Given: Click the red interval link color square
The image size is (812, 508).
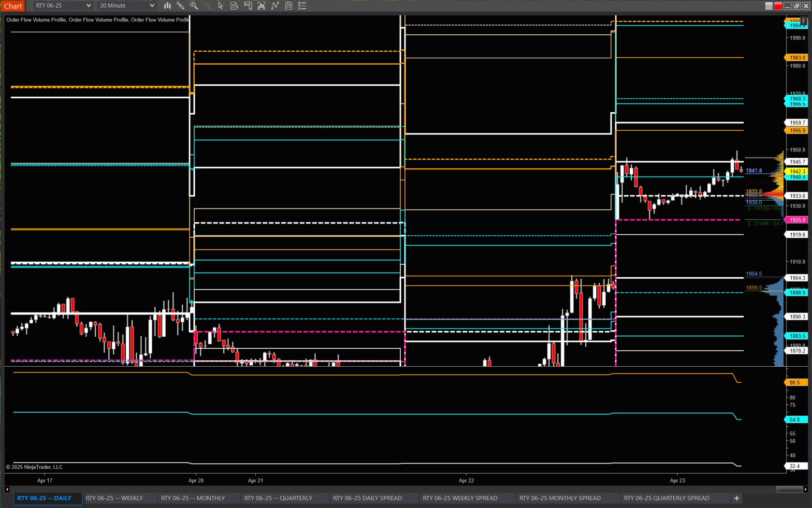Looking at the screenshot, I should point(778,6).
